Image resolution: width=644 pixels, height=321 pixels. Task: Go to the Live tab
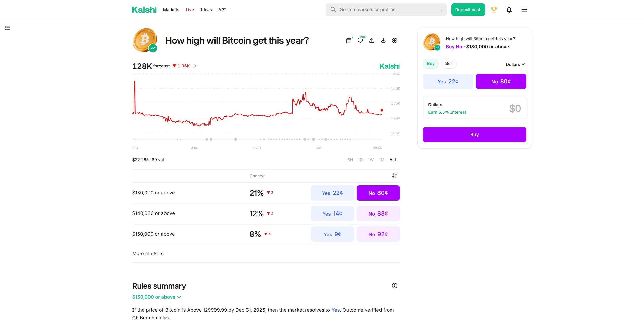(190, 10)
